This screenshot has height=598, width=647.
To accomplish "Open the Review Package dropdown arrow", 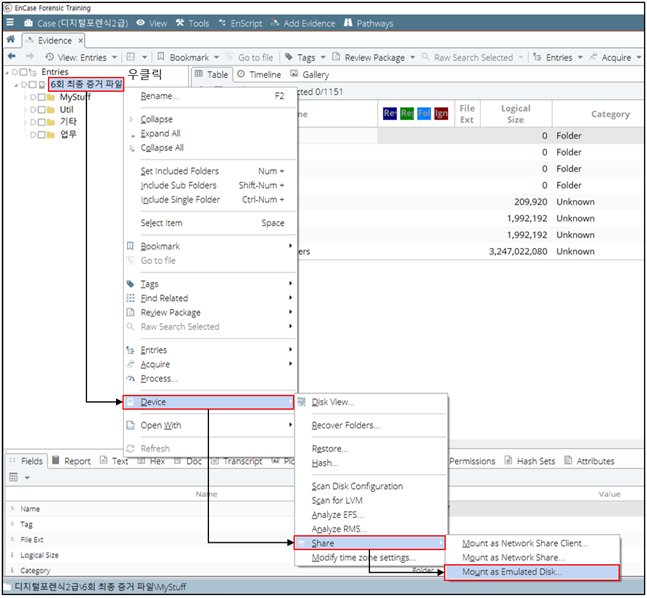I will [x=413, y=57].
